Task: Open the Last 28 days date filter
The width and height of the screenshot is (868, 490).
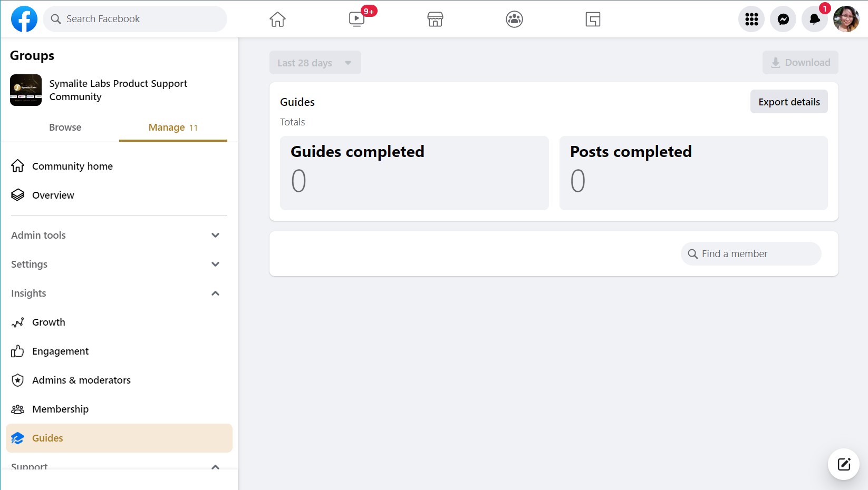Action: click(315, 62)
